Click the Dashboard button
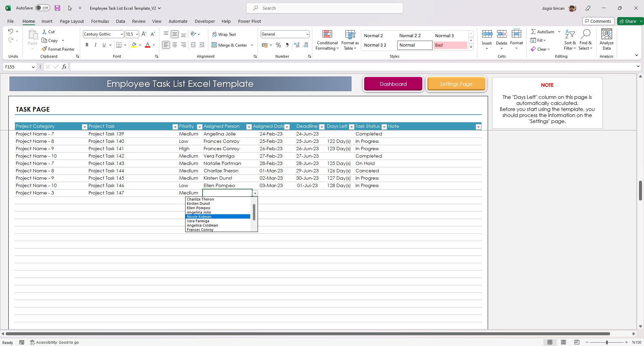The height and width of the screenshot is (346, 644). click(x=393, y=84)
